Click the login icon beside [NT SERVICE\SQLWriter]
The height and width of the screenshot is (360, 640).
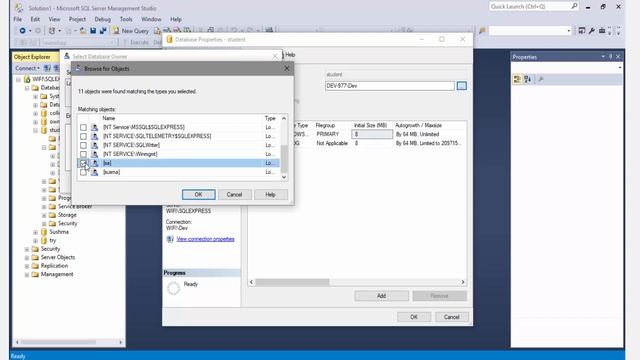(94, 145)
